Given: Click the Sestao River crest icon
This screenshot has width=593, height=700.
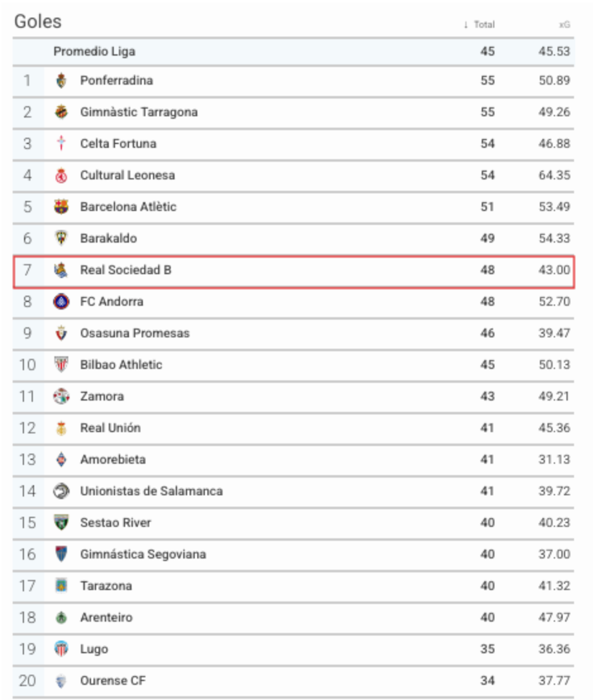Looking at the screenshot, I should point(61,522).
